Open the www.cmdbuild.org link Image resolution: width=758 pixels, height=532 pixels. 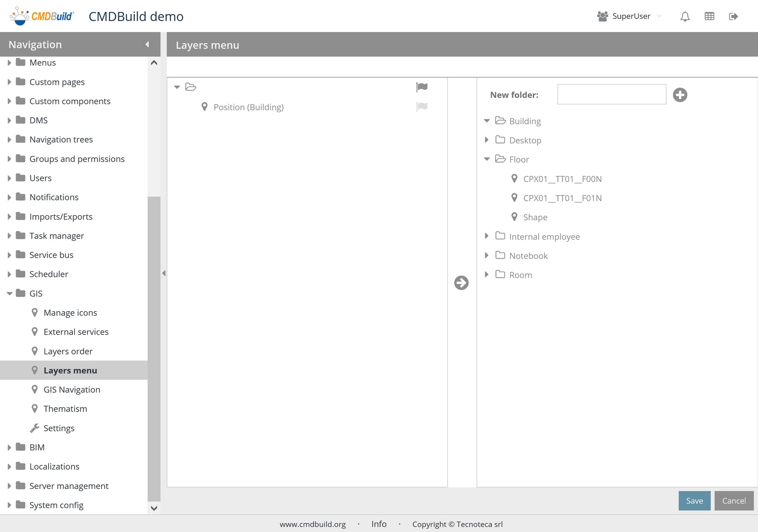pos(312,524)
